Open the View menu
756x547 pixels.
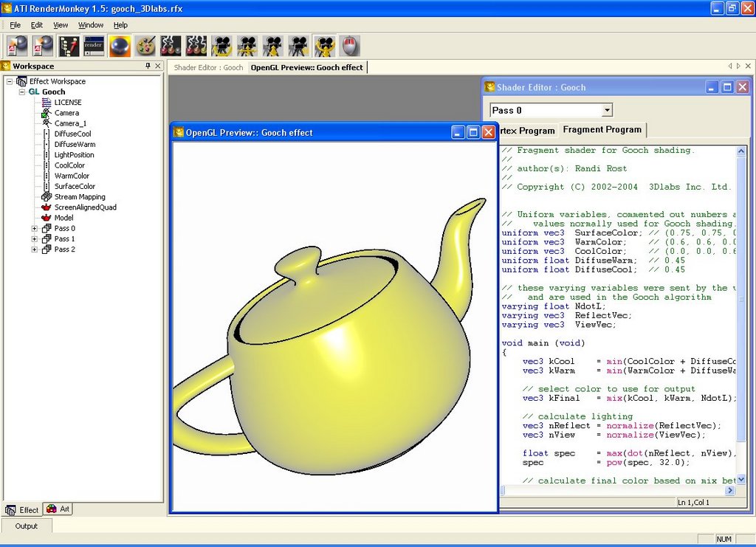click(x=61, y=25)
